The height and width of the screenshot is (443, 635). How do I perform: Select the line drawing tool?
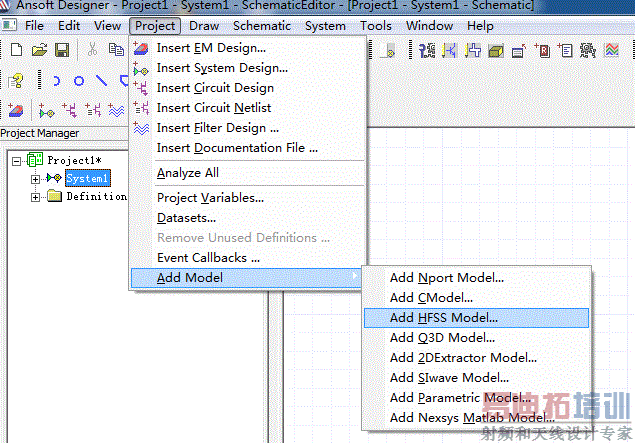tap(101, 81)
